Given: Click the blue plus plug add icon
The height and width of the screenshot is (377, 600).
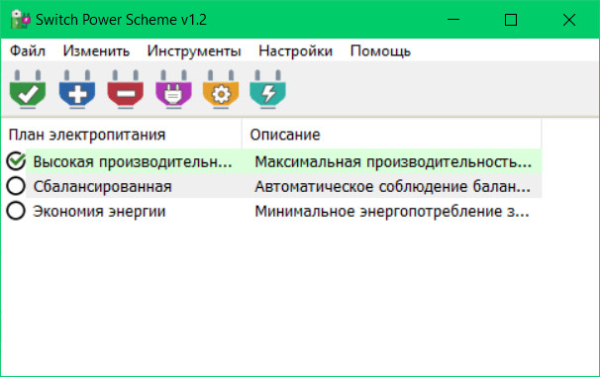Looking at the screenshot, I should coord(77,89).
